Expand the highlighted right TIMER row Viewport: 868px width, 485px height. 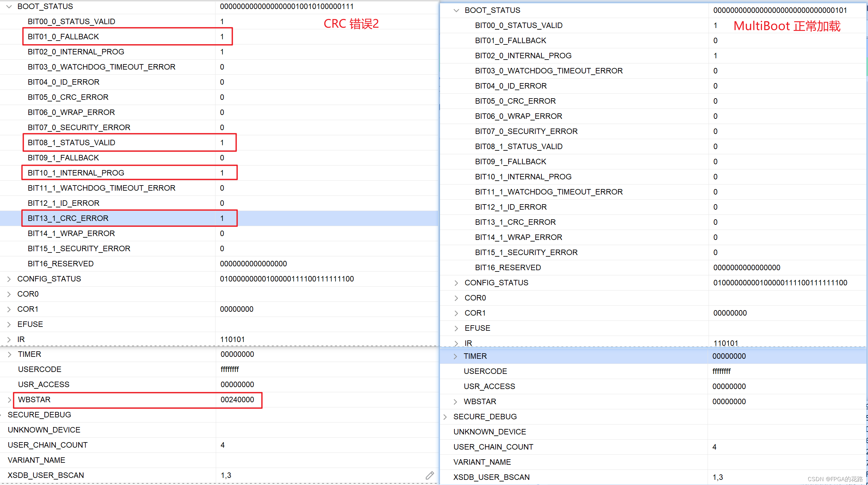pyautogui.click(x=455, y=356)
